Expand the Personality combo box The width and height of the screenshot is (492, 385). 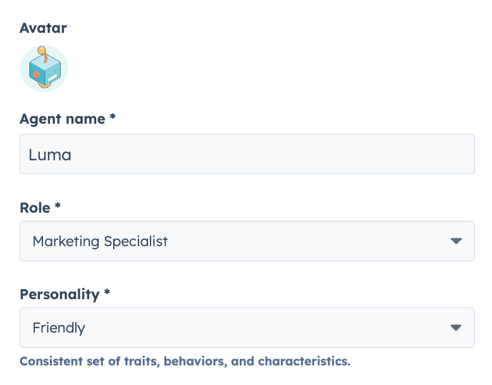pyautogui.click(x=247, y=328)
